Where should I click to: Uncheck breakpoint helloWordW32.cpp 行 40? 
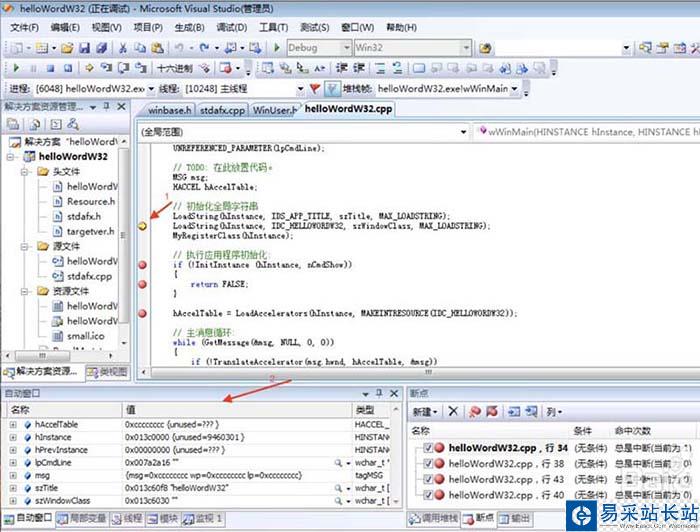pyautogui.click(x=428, y=495)
